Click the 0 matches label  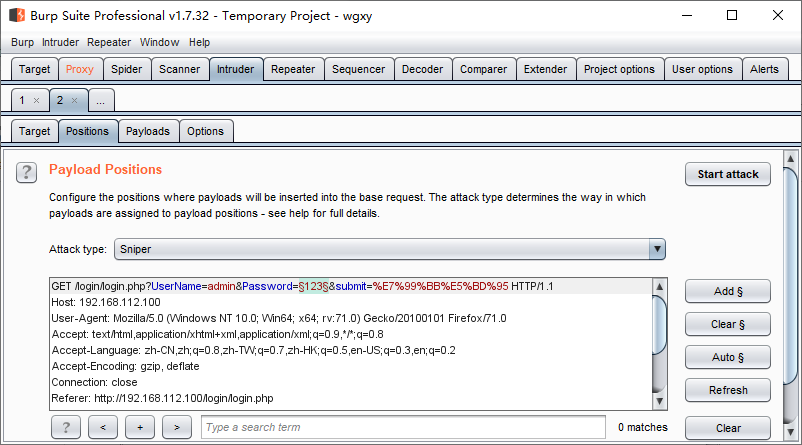point(642,427)
